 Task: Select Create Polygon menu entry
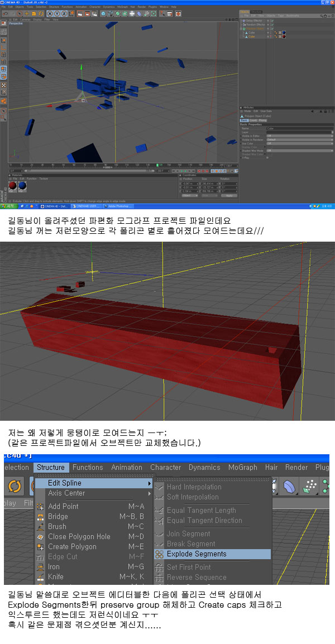coord(93,547)
